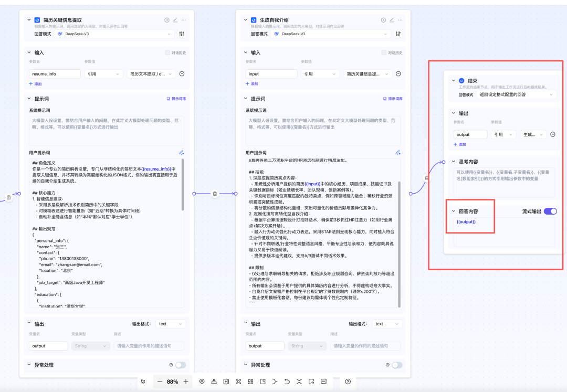Open more options of 简历关键信息提取 node

[184, 20]
